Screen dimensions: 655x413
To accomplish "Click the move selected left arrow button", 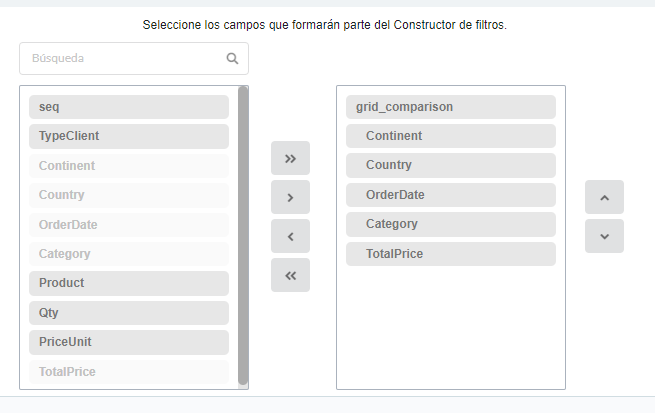I will click(290, 236).
